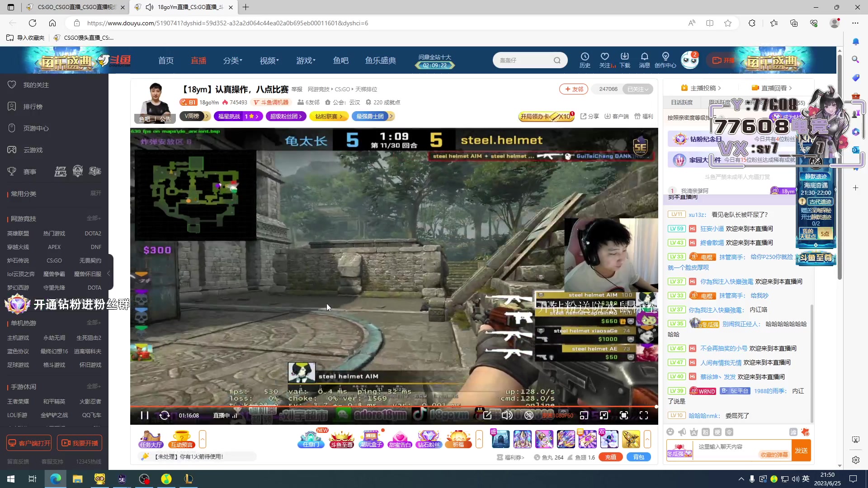Select the 斗鱼至尊 crown gift icon
This screenshot has height=488, width=868.
coord(342,439)
